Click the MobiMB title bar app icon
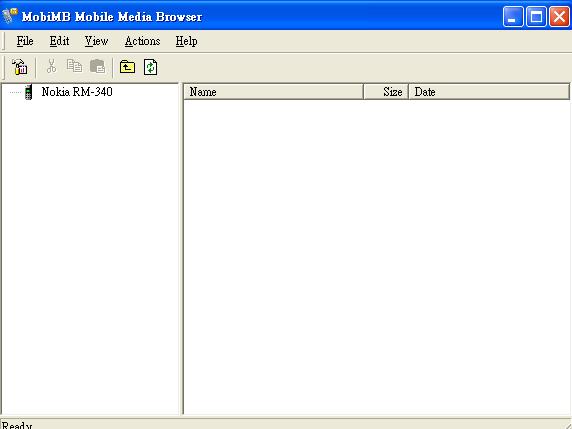572x429 pixels. (x=9, y=16)
